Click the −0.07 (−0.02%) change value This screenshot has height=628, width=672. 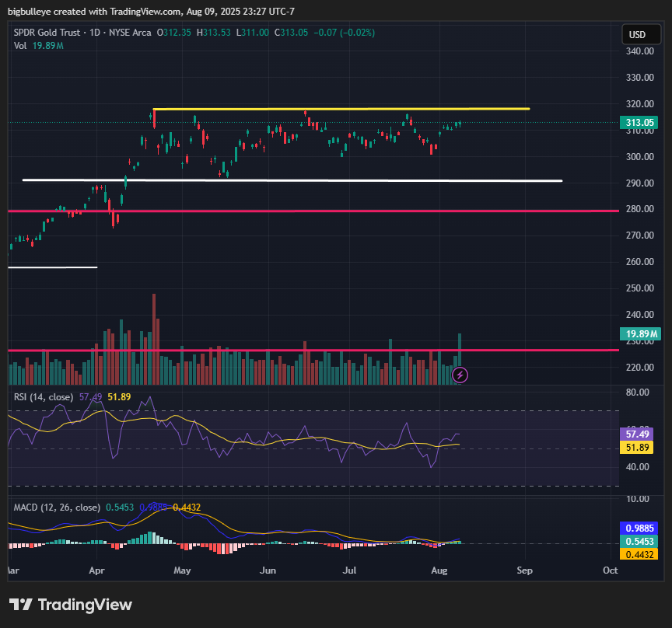(x=344, y=33)
